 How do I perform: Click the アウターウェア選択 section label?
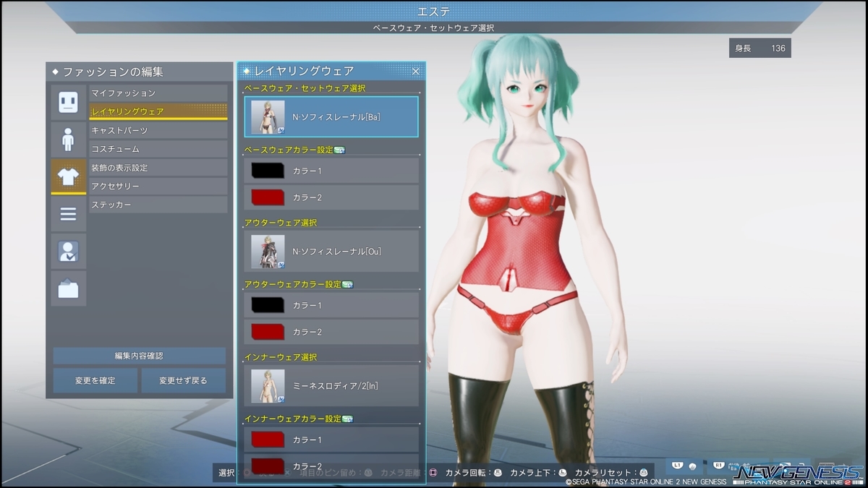pos(281,223)
